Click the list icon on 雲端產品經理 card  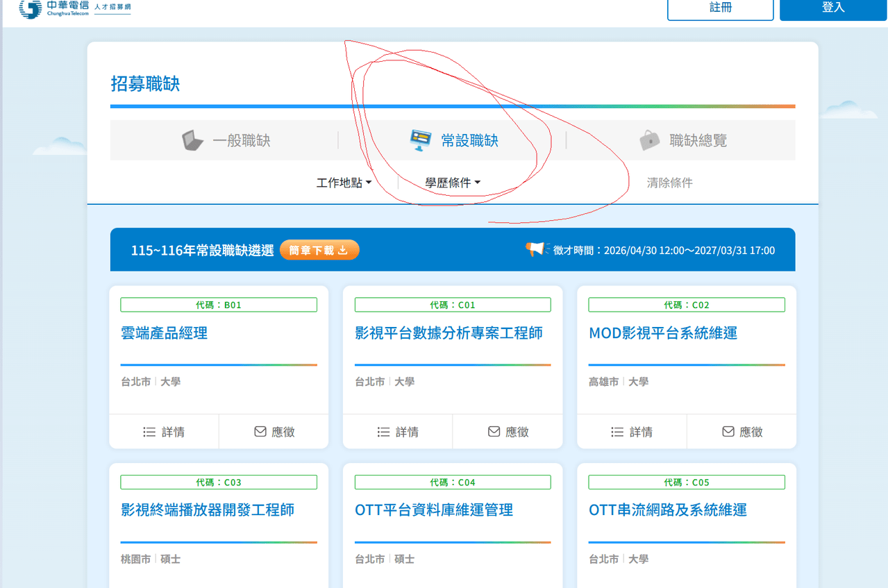click(x=149, y=432)
